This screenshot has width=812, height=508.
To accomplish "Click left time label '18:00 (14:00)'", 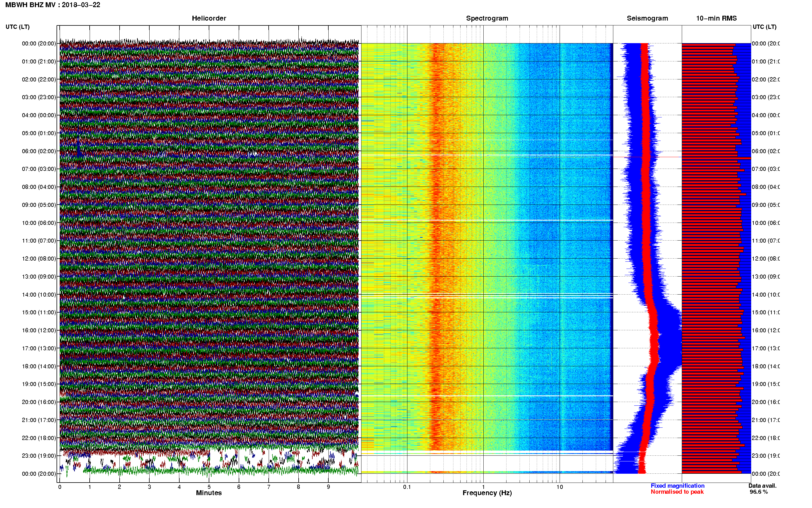I will (x=39, y=366).
